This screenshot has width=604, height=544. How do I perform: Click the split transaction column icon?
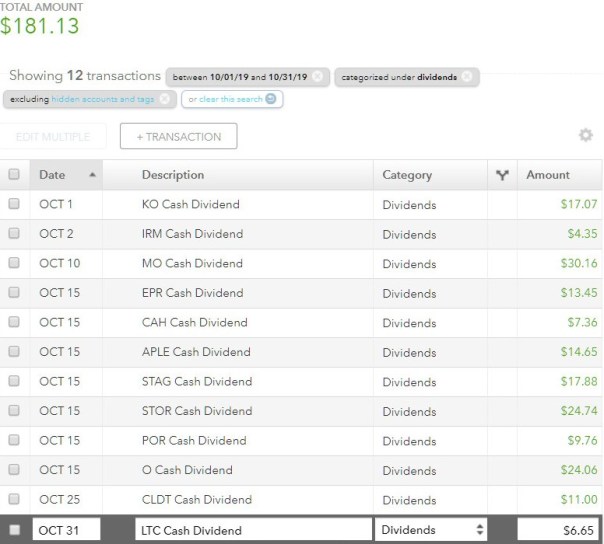pos(502,175)
